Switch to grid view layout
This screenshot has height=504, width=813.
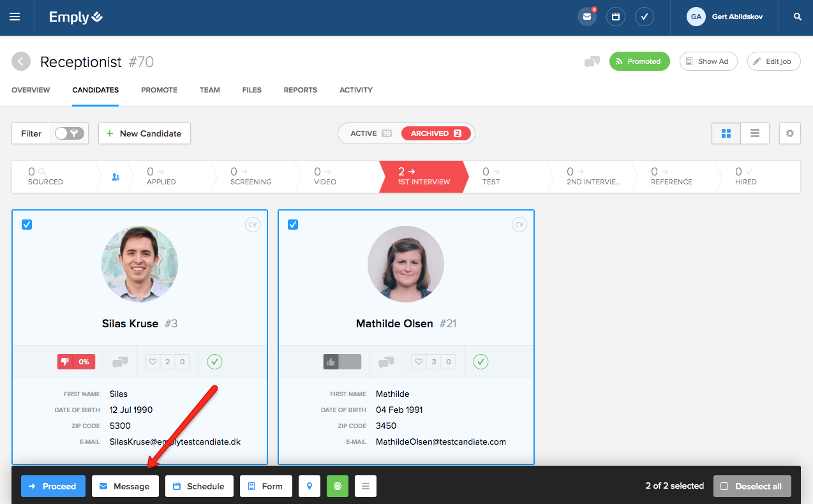tap(726, 133)
